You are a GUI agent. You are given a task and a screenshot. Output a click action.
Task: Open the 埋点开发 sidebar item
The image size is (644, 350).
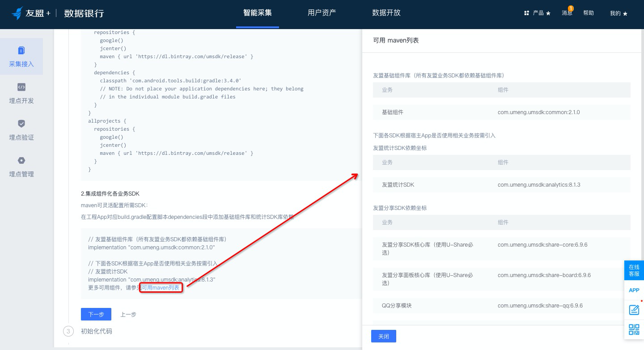[21, 93]
